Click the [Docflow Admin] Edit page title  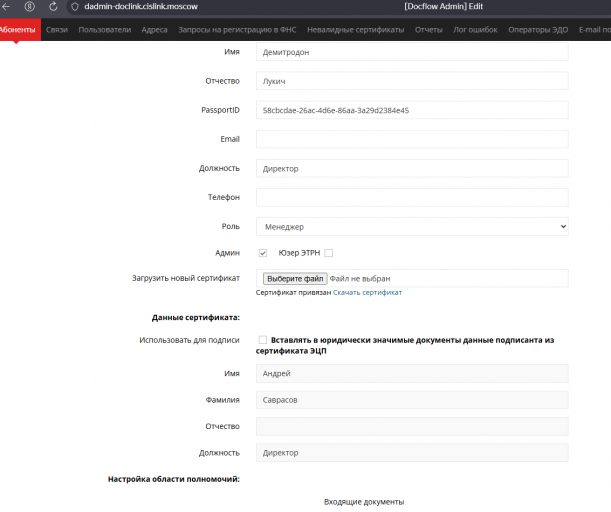tap(443, 6)
